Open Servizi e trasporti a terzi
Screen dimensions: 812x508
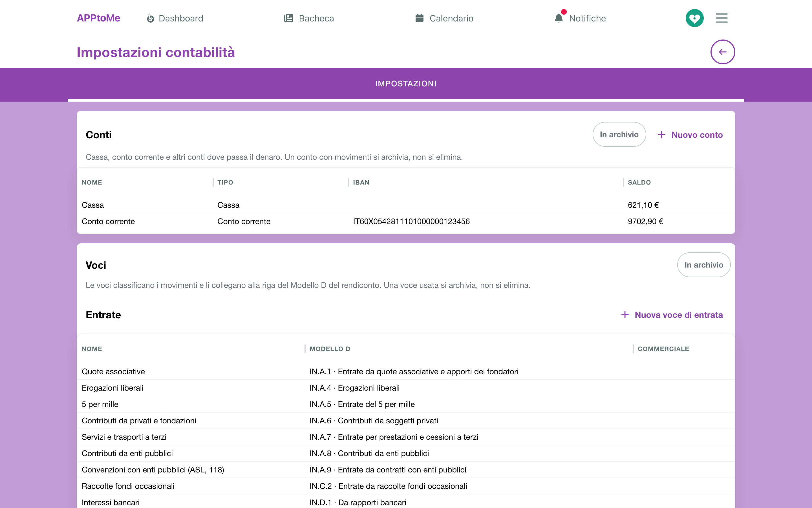point(124,437)
